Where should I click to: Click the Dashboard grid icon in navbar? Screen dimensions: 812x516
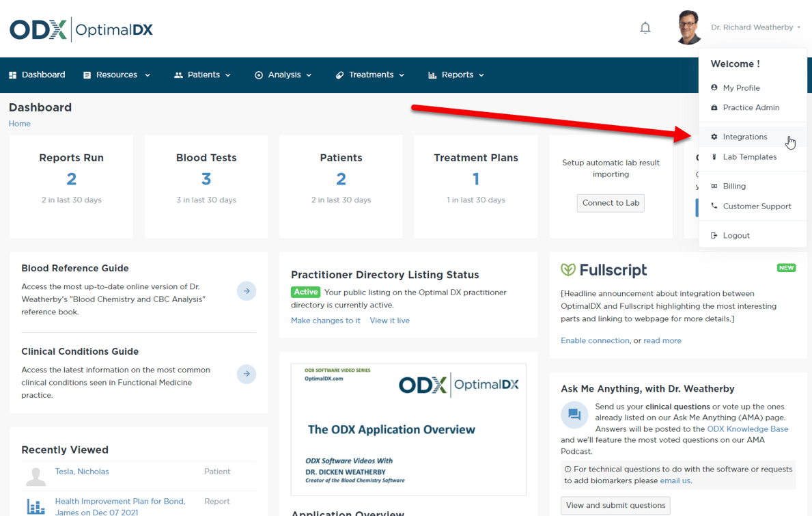pyautogui.click(x=13, y=75)
